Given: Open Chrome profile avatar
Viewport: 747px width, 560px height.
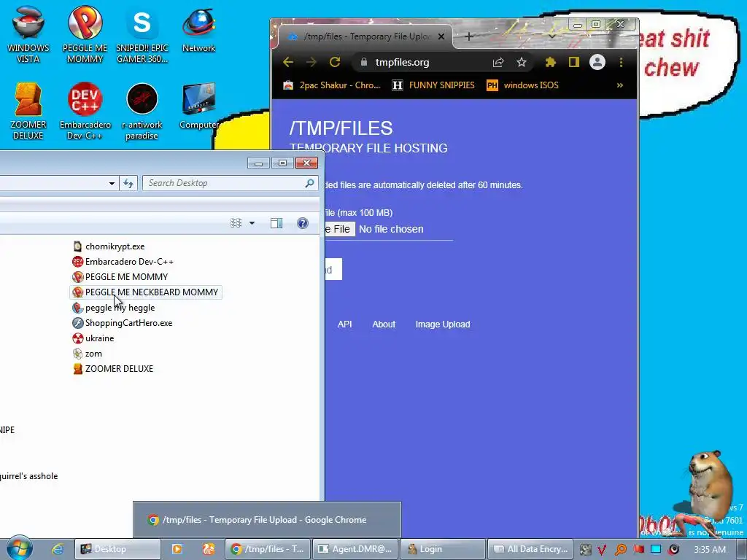Looking at the screenshot, I should point(597,63).
